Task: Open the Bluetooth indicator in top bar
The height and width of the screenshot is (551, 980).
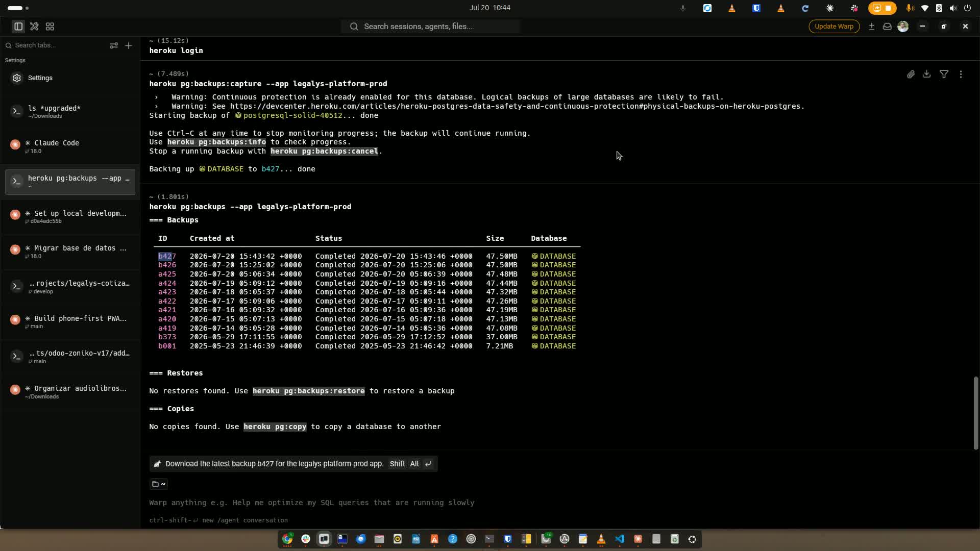Action: tap(939, 8)
